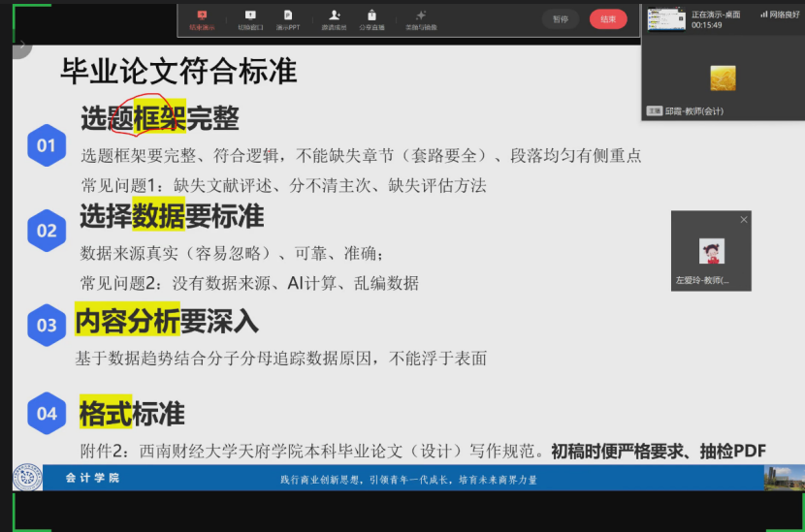Open 美颜与镜像 beauty and mirror settings
This screenshot has width=805, height=532.
pos(421,17)
